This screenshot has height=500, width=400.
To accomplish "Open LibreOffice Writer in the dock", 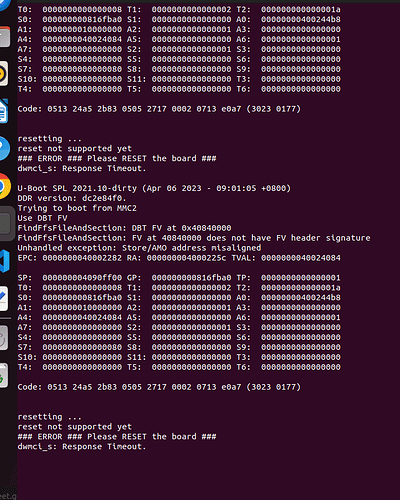I will coord(4,111).
